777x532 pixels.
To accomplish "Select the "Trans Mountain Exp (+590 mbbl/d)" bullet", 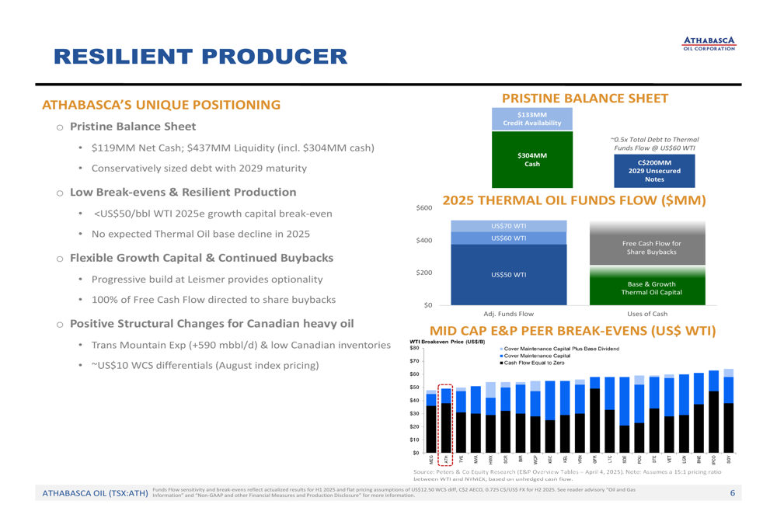I will click(241, 346).
